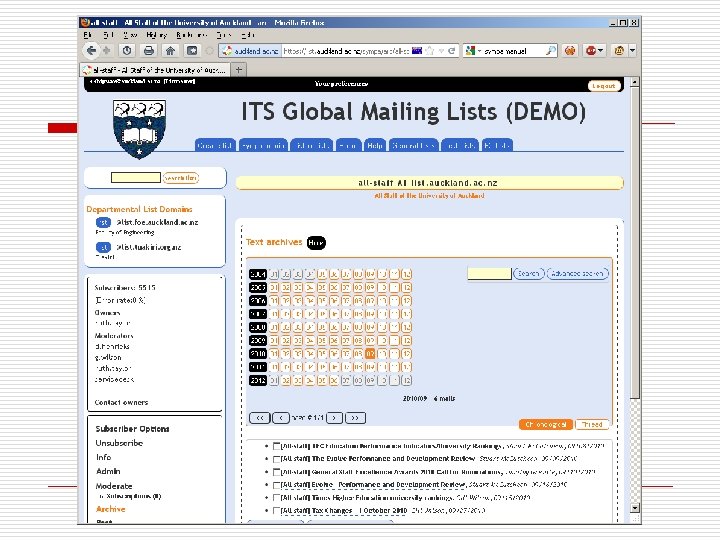
Task: Open the Bookmarks menu in menu bar
Action: pyautogui.click(x=191, y=35)
